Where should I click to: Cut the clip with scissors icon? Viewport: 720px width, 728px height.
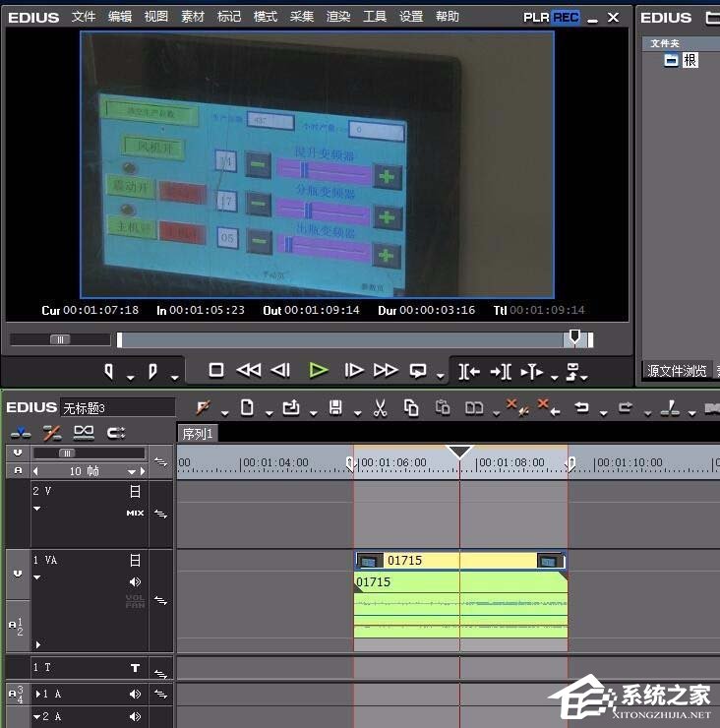point(381,408)
